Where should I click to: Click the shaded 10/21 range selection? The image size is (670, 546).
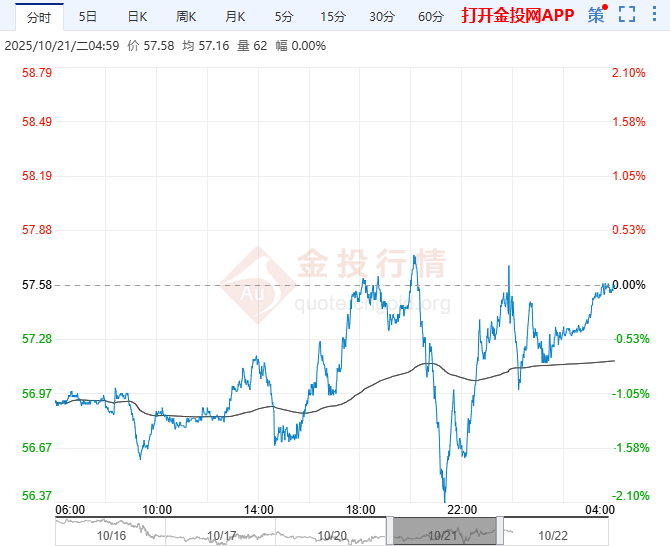445,531
